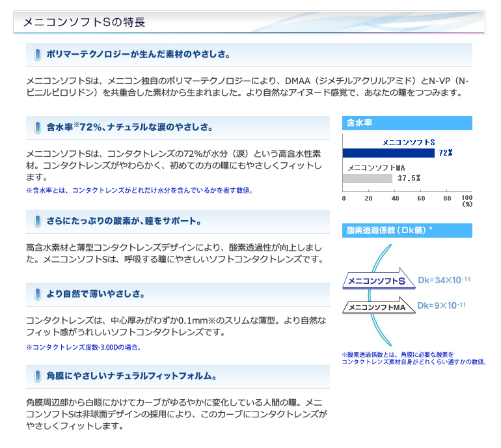
Task: Click the paragraph starting 高含水素材と薄型コンタクトレンズデザイン
Action: [x=175, y=253]
